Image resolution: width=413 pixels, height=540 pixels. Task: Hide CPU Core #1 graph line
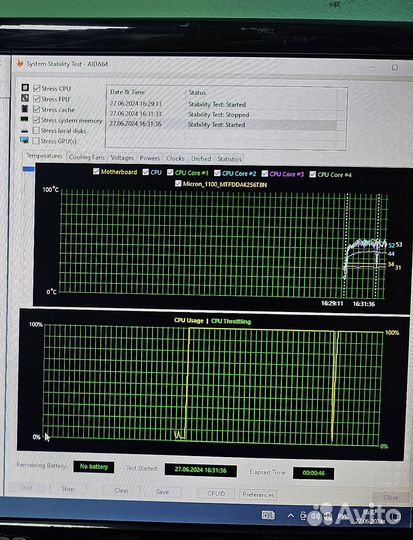coord(170,172)
